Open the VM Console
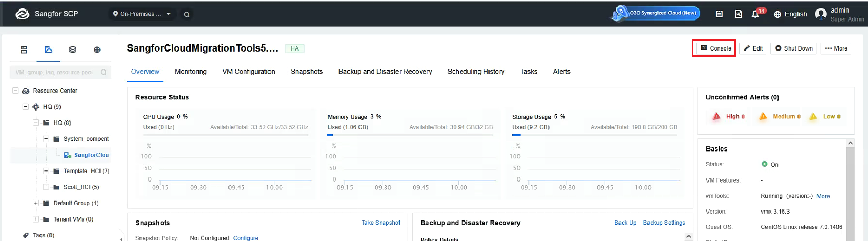868x241 pixels. [715, 48]
